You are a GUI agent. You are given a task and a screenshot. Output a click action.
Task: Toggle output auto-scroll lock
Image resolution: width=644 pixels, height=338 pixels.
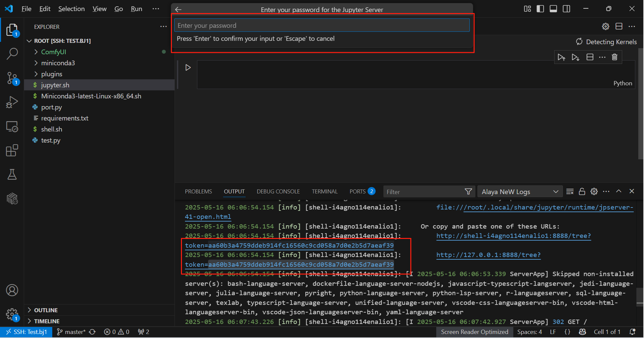[582, 191]
